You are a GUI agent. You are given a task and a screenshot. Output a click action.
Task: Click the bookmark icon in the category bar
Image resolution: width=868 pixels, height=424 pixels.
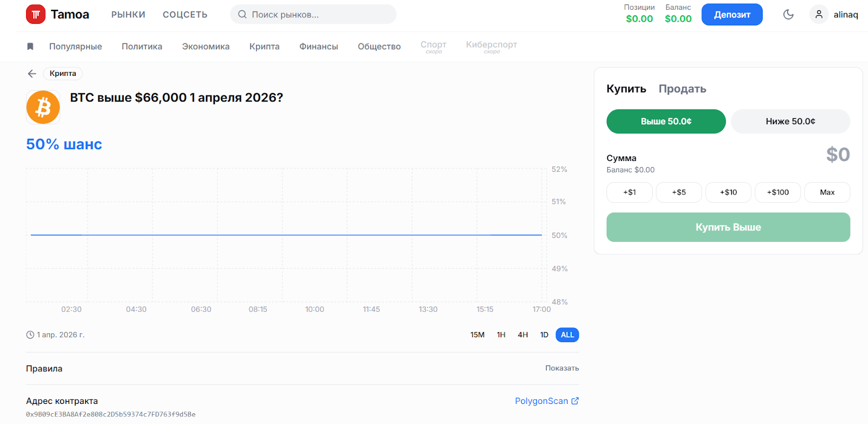(x=30, y=47)
